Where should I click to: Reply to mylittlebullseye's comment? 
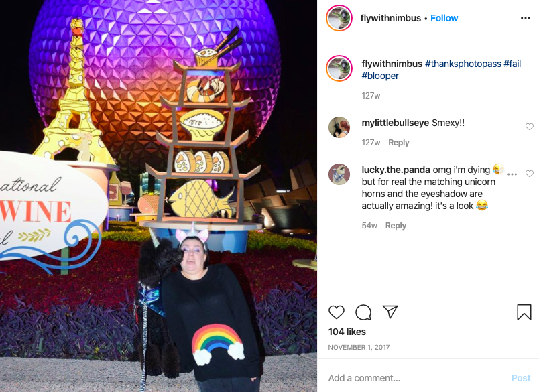(x=399, y=143)
